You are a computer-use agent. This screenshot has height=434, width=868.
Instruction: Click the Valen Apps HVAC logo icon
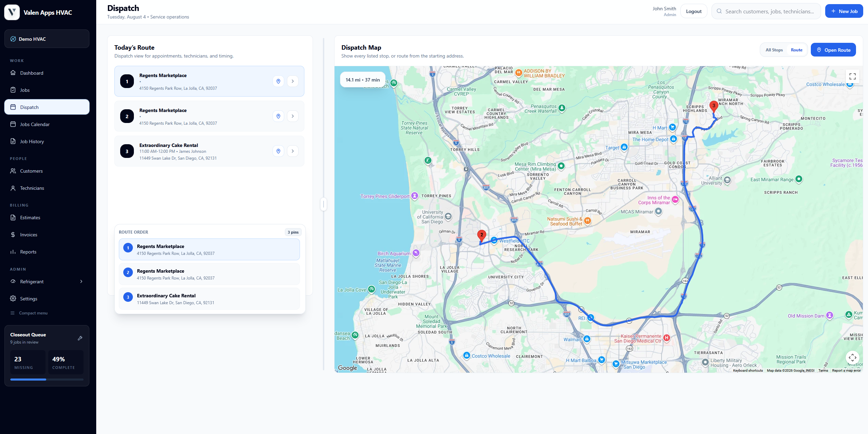tap(12, 12)
